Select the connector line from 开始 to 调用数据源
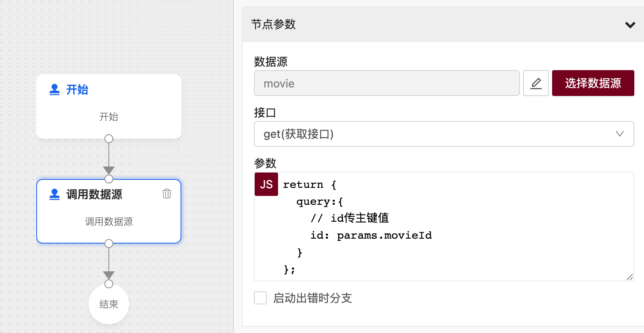Viewport: 644px width, 333px height. click(x=109, y=155)
